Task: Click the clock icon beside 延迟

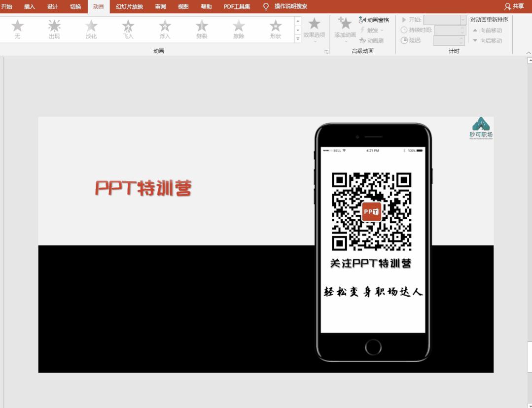Action: coord(404,40)
